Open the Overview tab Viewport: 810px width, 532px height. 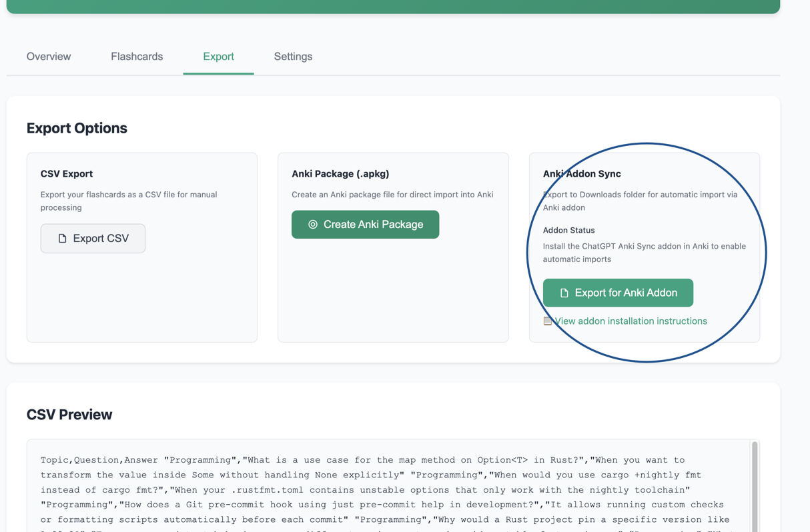click(49, 57)
